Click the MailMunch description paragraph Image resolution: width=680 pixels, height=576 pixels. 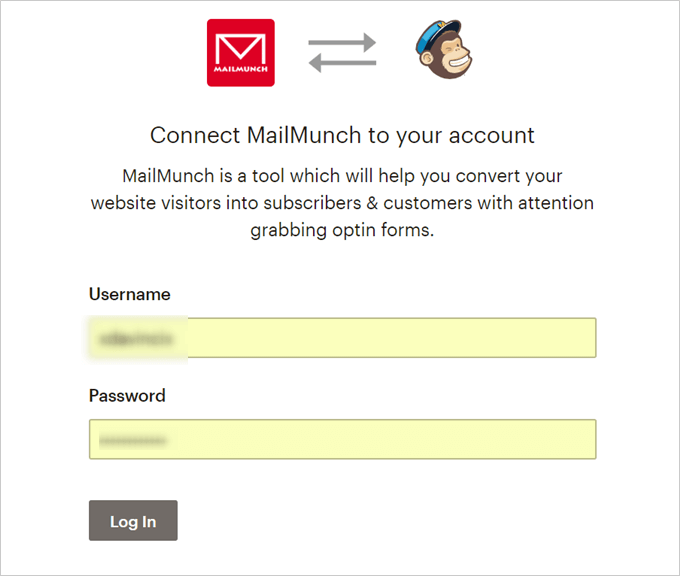[x=342, y=203]
